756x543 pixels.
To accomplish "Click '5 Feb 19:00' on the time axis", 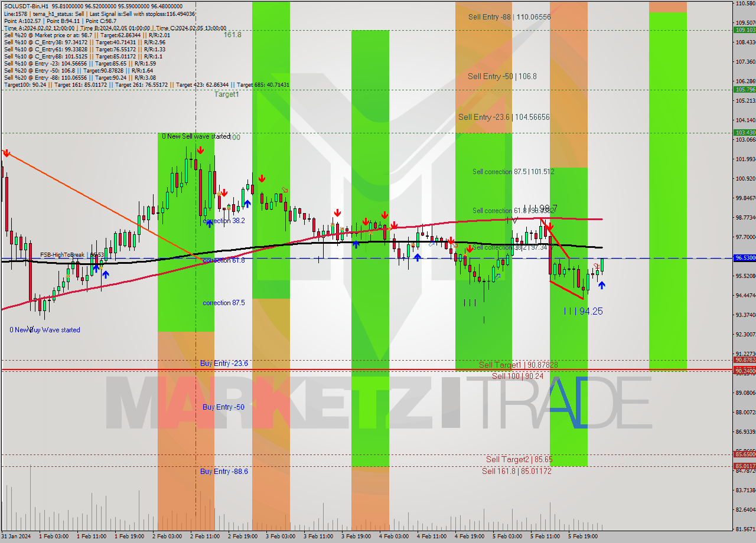I will [x=582, y=537].
